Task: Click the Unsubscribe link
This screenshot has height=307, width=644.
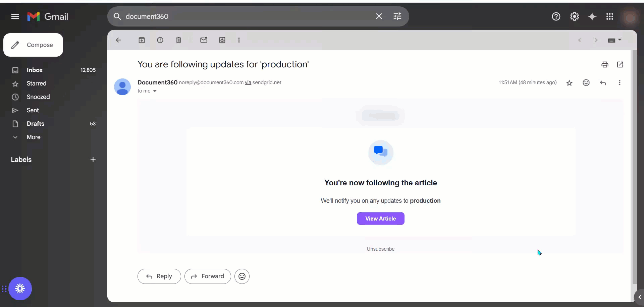Action: [x=381, y=249]
